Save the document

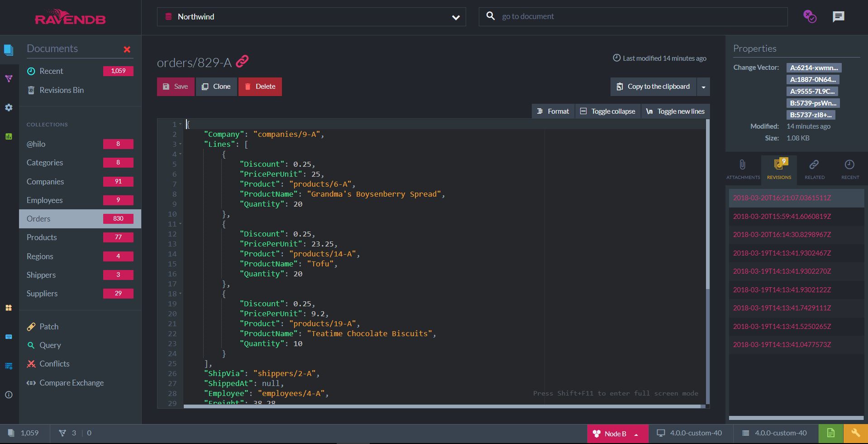coord(176,87)
